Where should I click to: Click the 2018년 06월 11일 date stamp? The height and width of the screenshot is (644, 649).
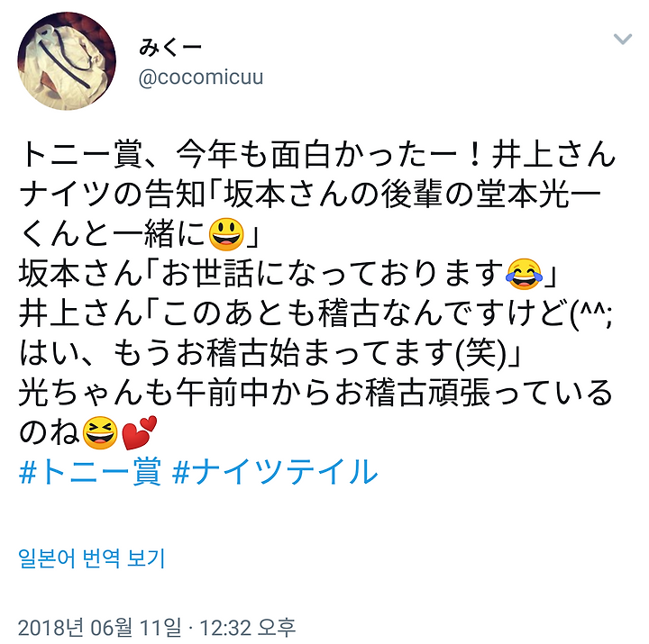100,628
